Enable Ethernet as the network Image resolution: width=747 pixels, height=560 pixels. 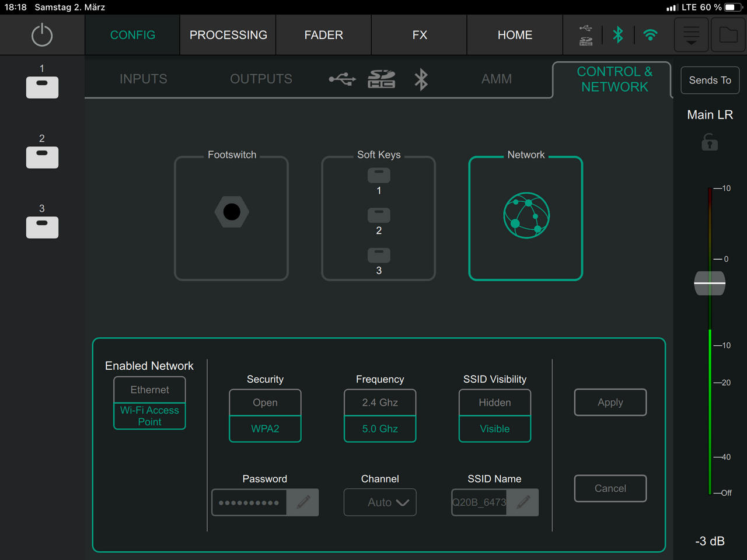tap(149, 390)
